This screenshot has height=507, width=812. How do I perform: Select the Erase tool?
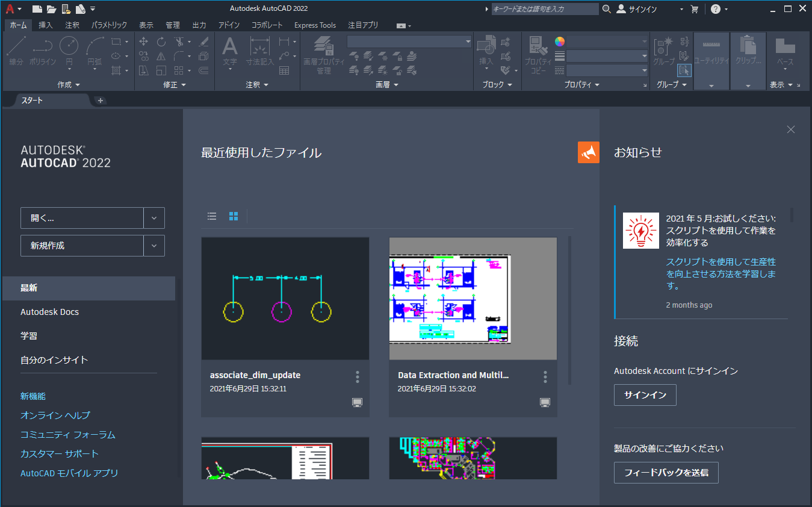coord(203,42)
